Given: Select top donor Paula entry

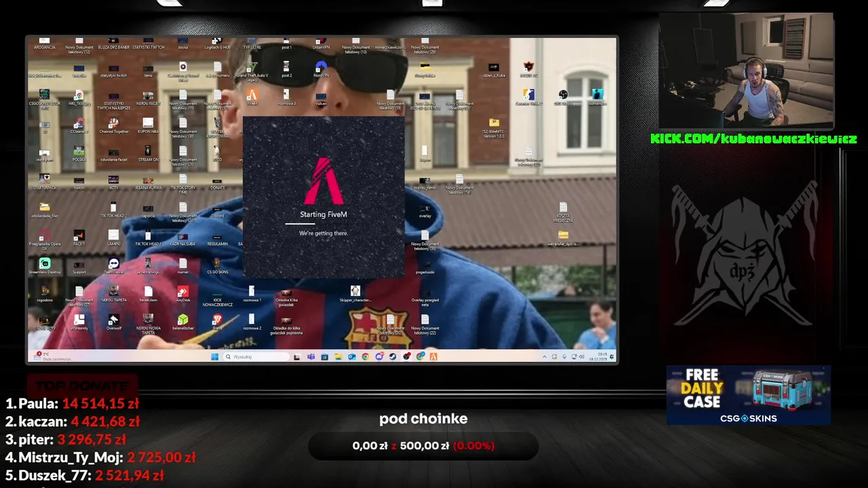Looking at the screenshot, I should point(72,403).
